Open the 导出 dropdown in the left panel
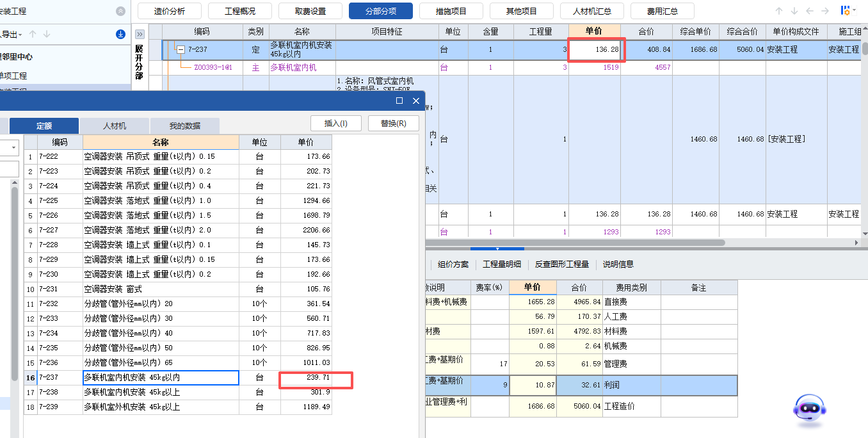Screen dimensions: 868x438 pyautogui.click(x=12, y=34)
